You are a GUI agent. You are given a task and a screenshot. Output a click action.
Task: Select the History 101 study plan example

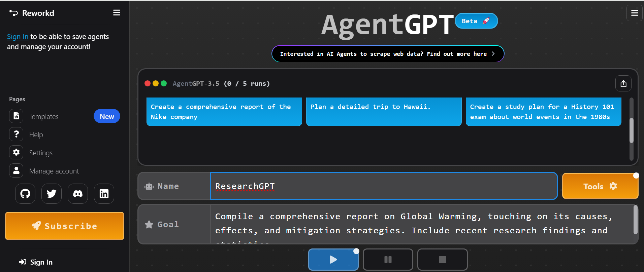click(x=544, y=112)
